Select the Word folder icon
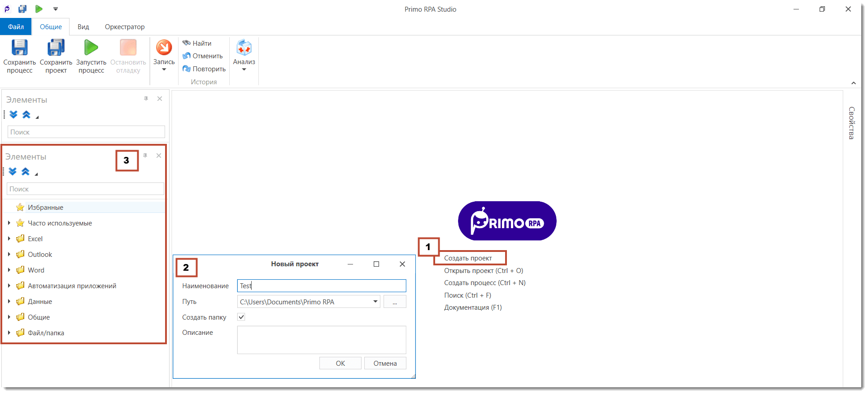The height and width of the screenshot is (394, 868). [20, 270]
